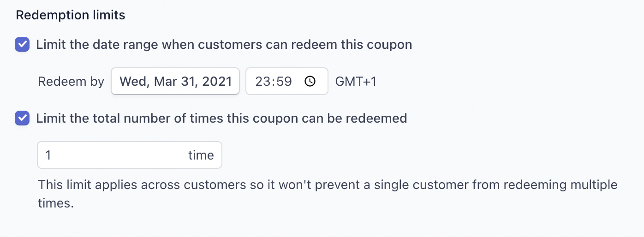Open the time picker clock icon
Image resolution: width=644 pixels, height=237 pixels.
310,82
